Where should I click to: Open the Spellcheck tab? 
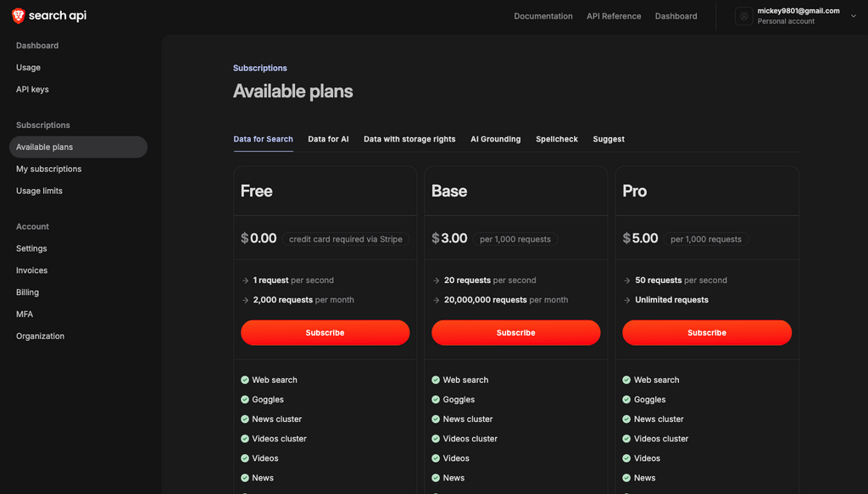[556, 139]
